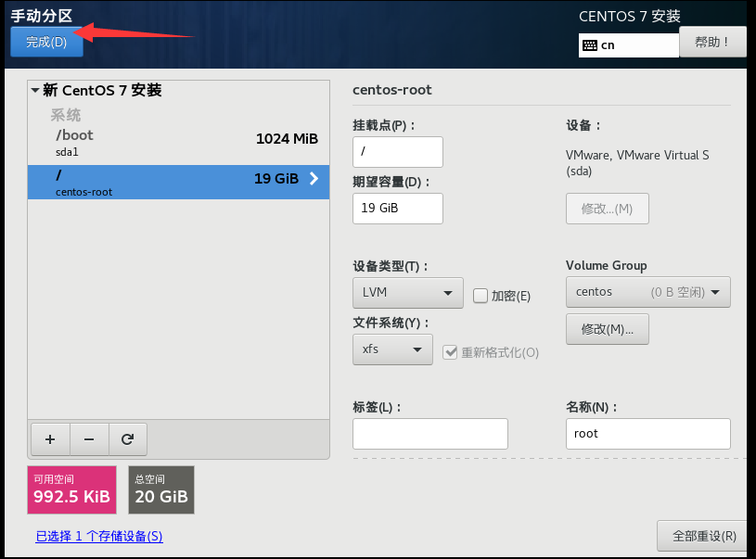
Task: Open the LVM device type dropdown
Action: click(408, 293)
